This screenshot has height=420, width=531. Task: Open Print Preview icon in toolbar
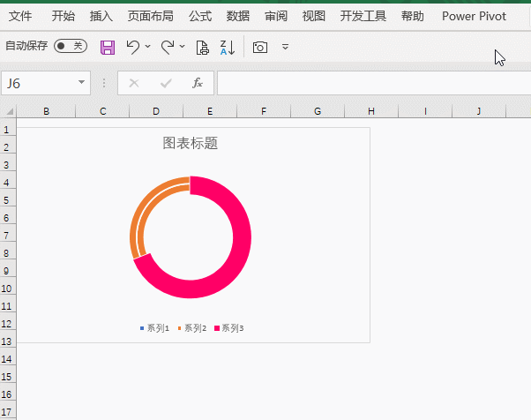(203, 47)
